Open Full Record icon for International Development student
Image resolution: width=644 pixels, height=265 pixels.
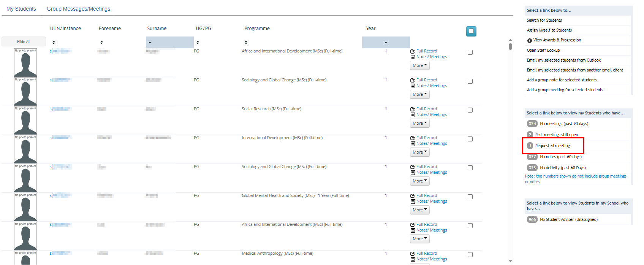[413, 138]
